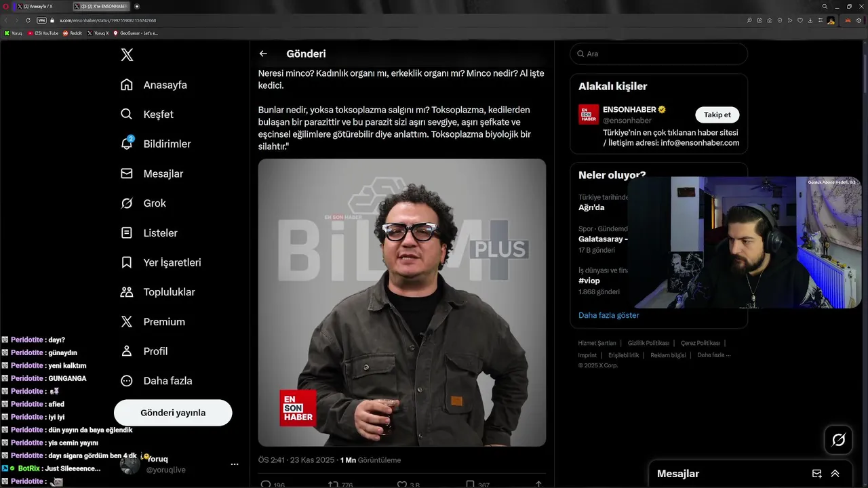
Task: Open Gizlilik Politikası footer link
Action: click(648, 343)
